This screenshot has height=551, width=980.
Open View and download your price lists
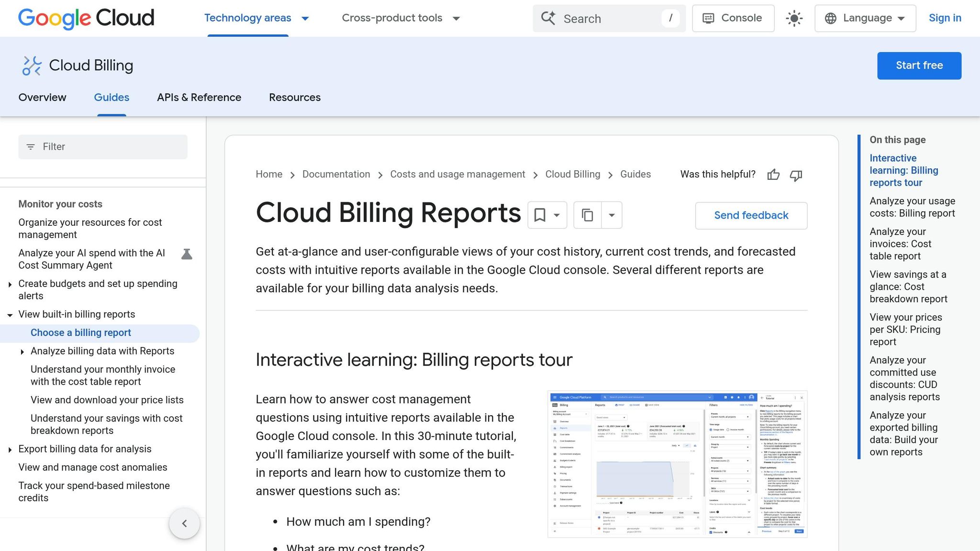click(x=107, y=400)
